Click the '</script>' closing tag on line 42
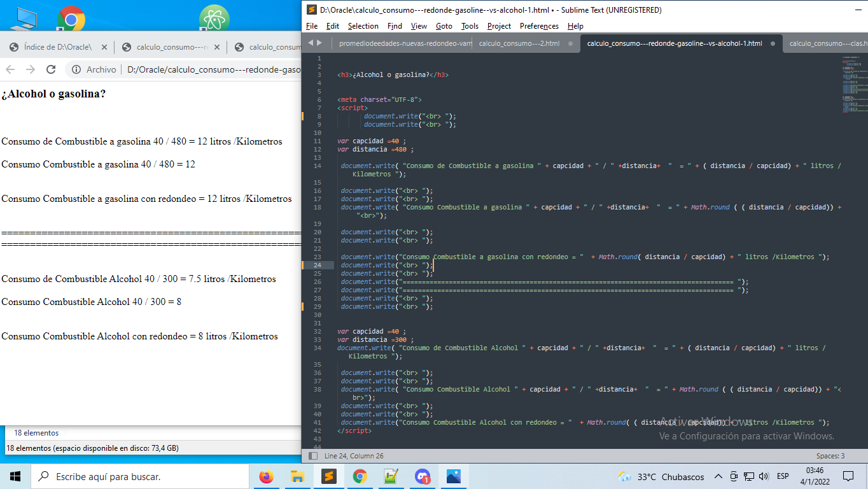 [354, 430]
